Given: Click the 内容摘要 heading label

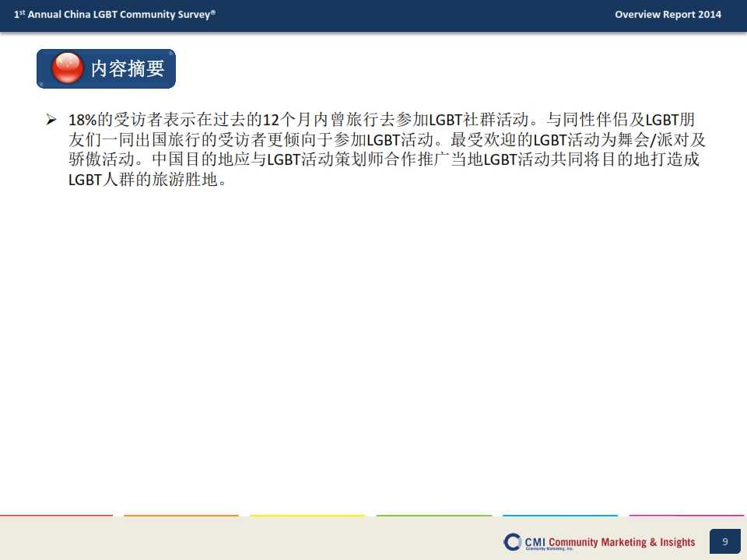Looking at the screenshot, I should [x=128, y=68].
